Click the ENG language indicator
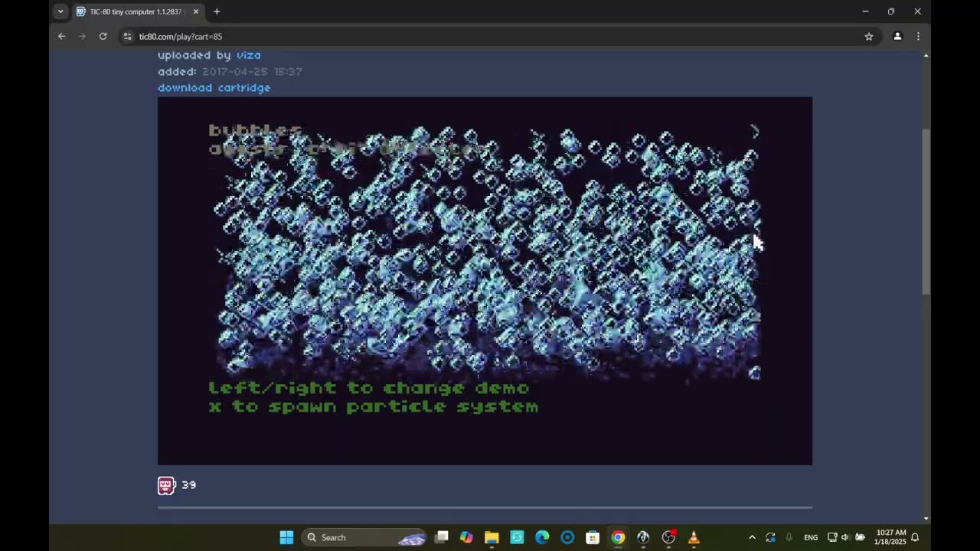980x551 pixels. [x=811, y=537]
